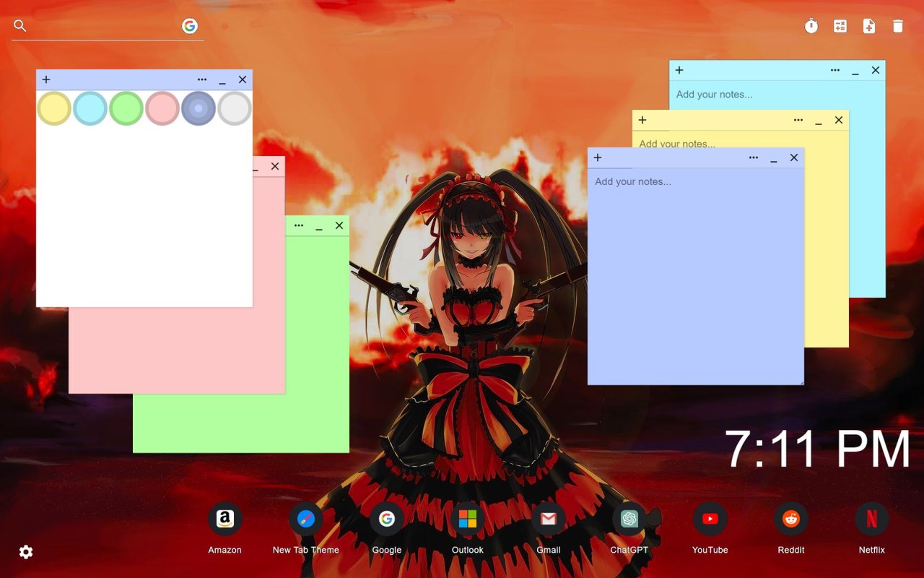Choose the green note color swatch
The image size is (924, 578).
coord(126,108)
